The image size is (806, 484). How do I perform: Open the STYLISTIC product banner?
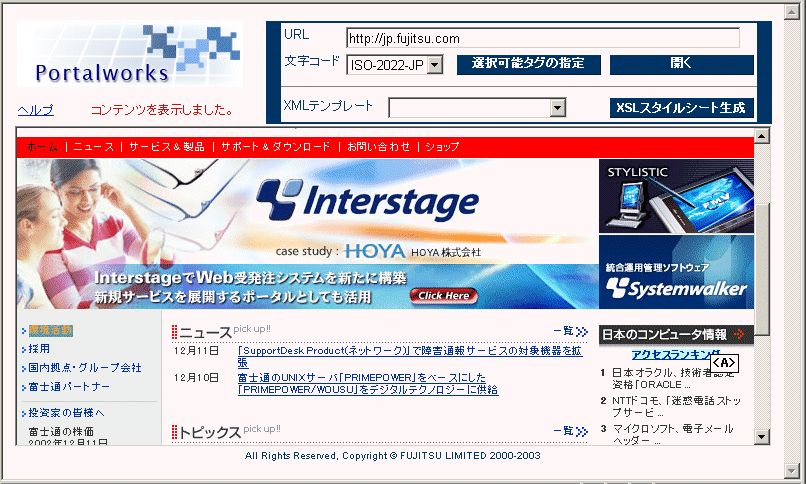pos(676,196)
